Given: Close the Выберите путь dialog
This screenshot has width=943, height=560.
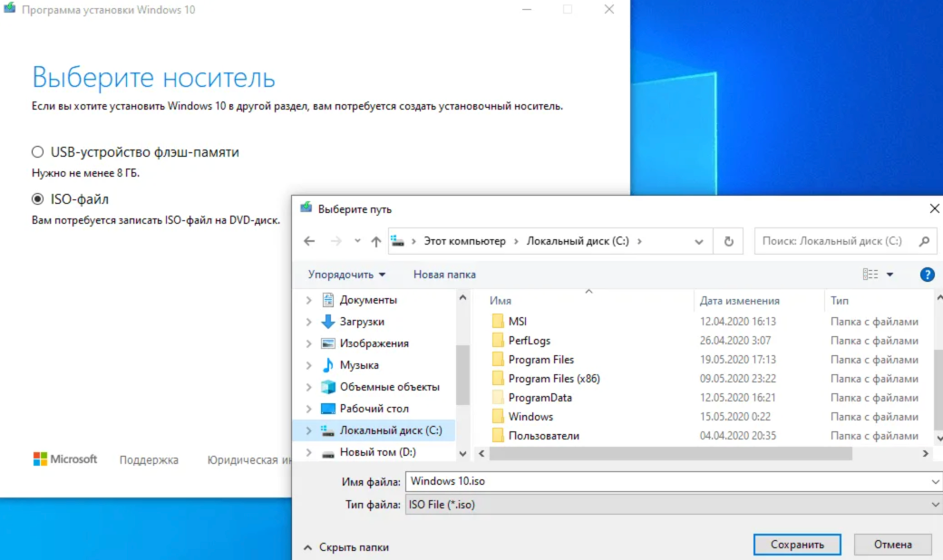Looking at the screenshot, I should (x=934, y=208).
